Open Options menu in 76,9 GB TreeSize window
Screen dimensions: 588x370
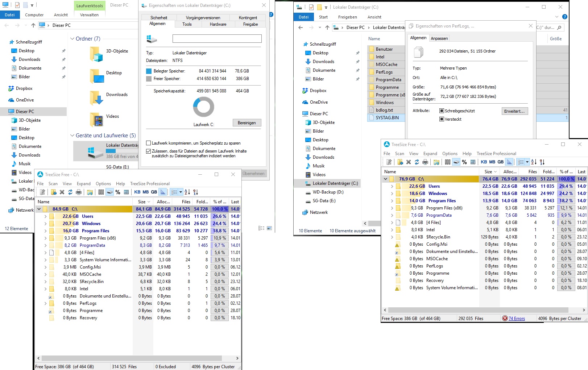[450, 154]
